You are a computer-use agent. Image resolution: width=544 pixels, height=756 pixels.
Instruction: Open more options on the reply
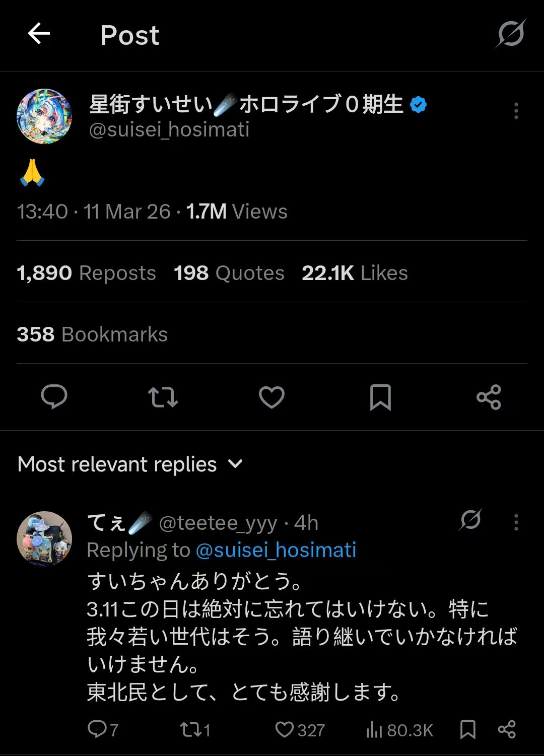[x=516, y=522]
